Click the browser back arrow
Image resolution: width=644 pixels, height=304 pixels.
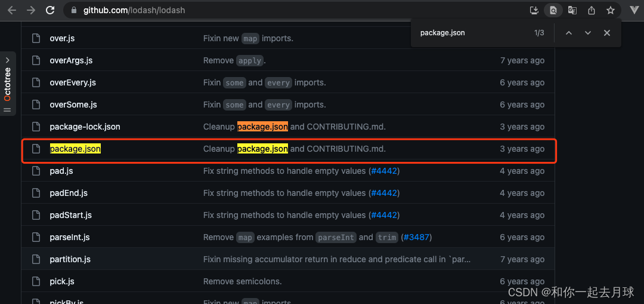[12, 10]
